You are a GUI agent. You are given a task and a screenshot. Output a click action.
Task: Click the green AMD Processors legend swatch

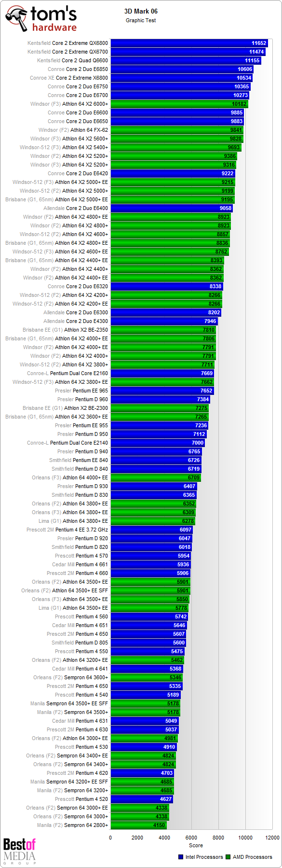[228, 857]
